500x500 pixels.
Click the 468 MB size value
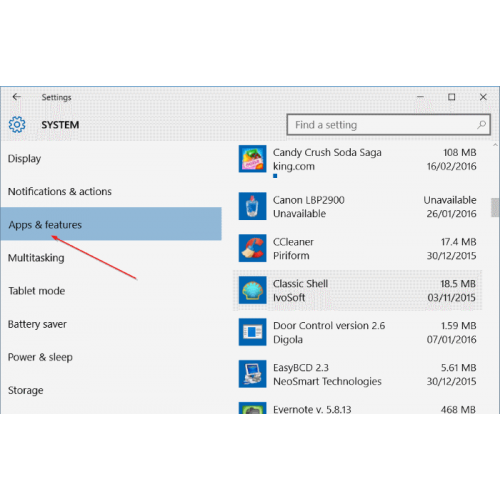(x=458, y=409)
